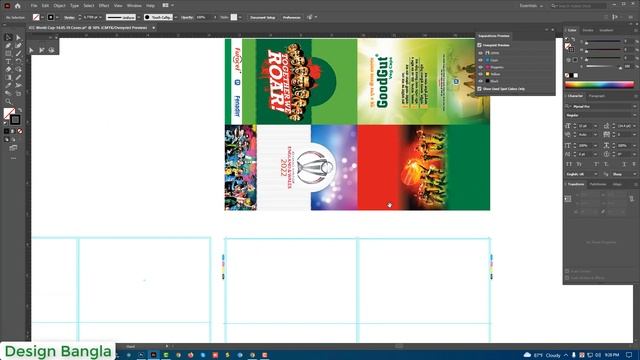Switch to the Gradient tab in Color panel

point(606,30)
